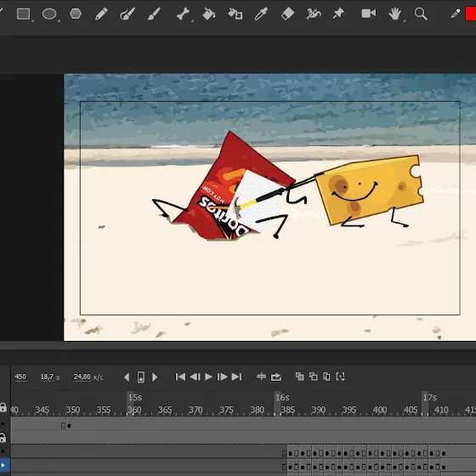Toggle lock dot on highlighted blue layer

point(3,465)
